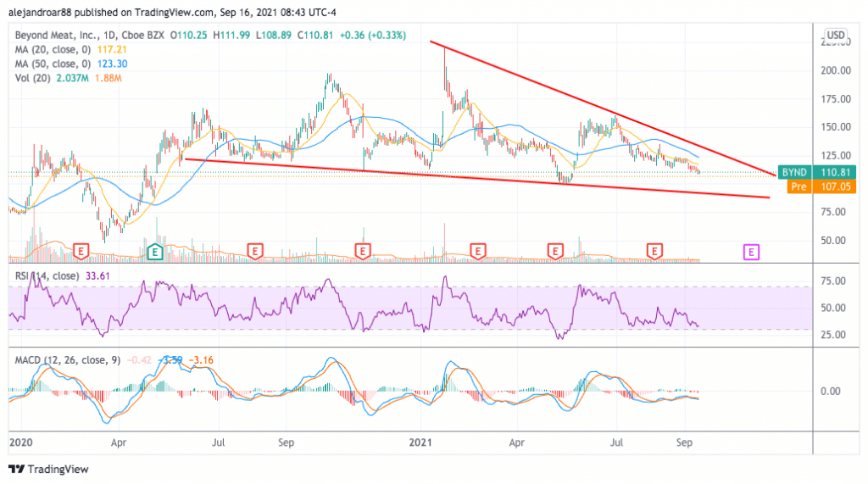
Task: Click the MA (50, close, 0) legend
Action: [x=53, y=64]
